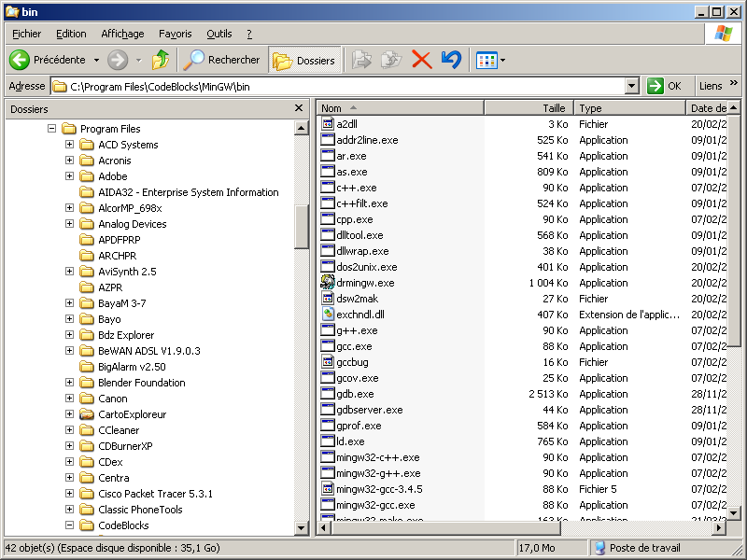Image resolution: width=747 pixels, height=560 pixels.
Task: Click the dos2unix.exe file name
Action: tap(366, 267)
